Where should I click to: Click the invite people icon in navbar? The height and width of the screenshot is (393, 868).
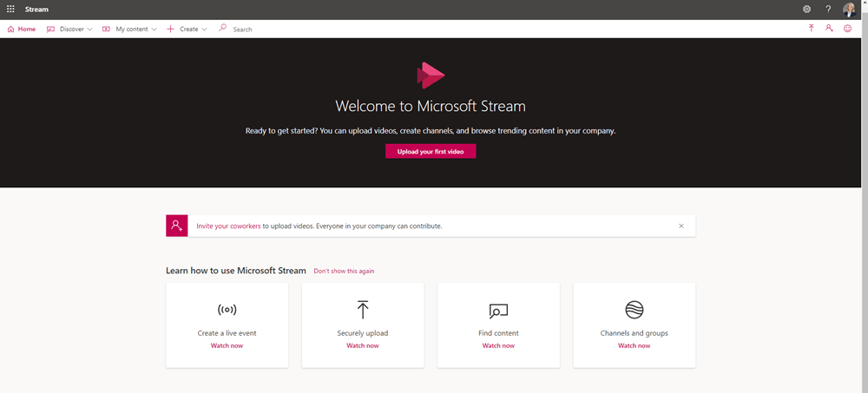coord(829,29)
